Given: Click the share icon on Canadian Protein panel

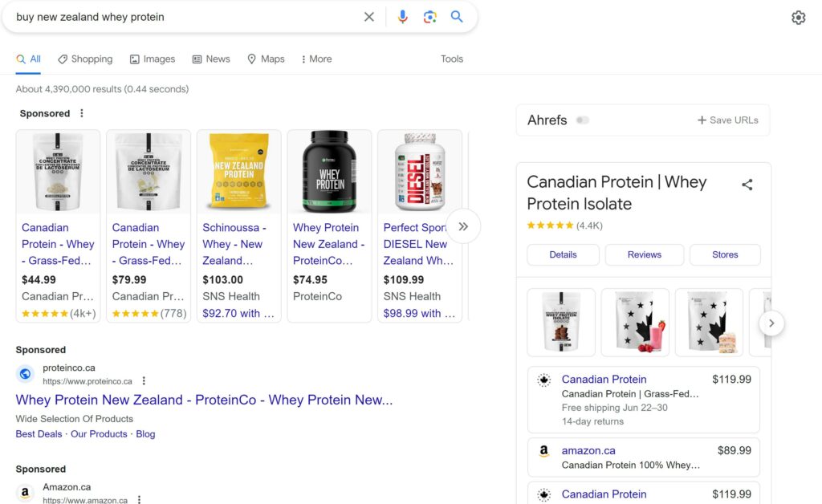Looking at the screenshot, I should [x=747, y=184].
